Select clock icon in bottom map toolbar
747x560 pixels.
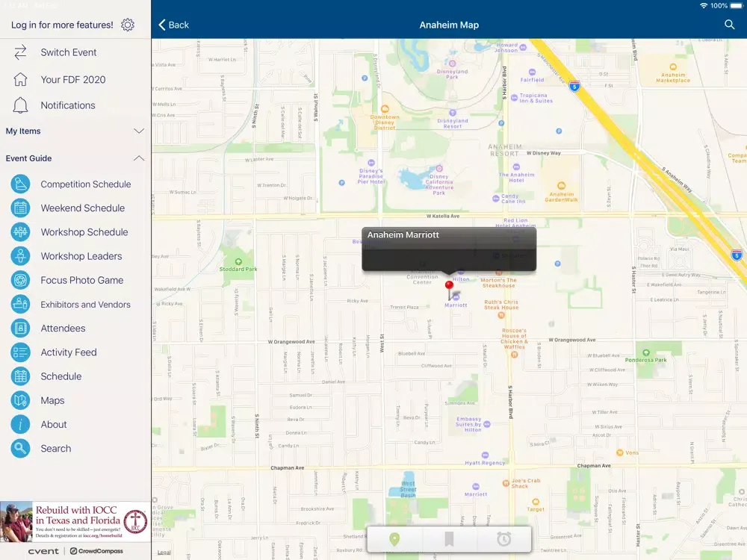coord(503,539)
